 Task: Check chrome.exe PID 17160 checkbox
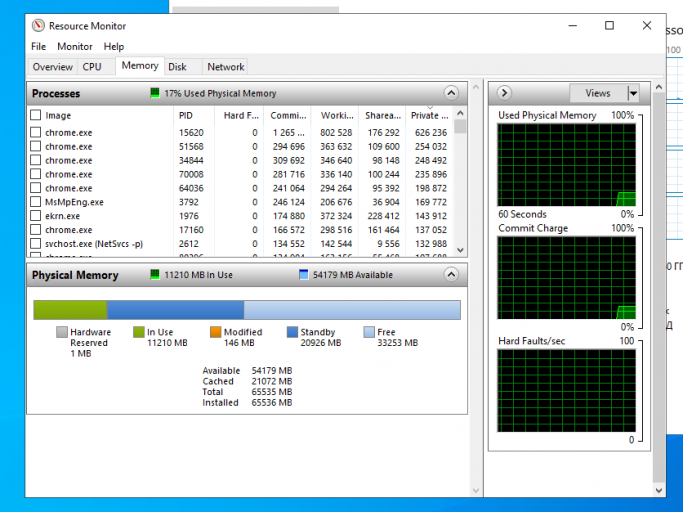click(36, 230)
